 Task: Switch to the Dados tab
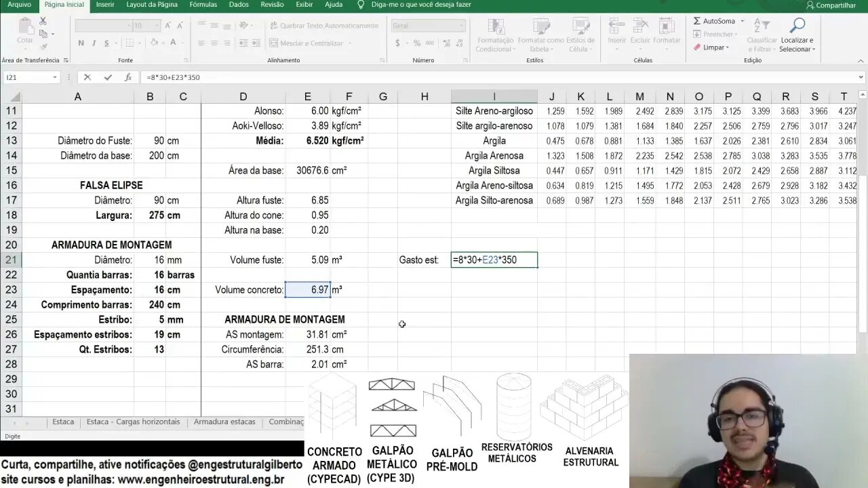239,5
